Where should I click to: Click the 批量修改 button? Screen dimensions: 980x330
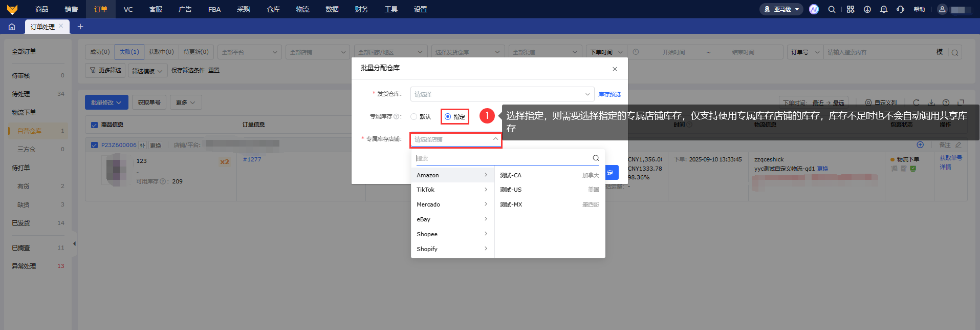(x=106, y=102)
